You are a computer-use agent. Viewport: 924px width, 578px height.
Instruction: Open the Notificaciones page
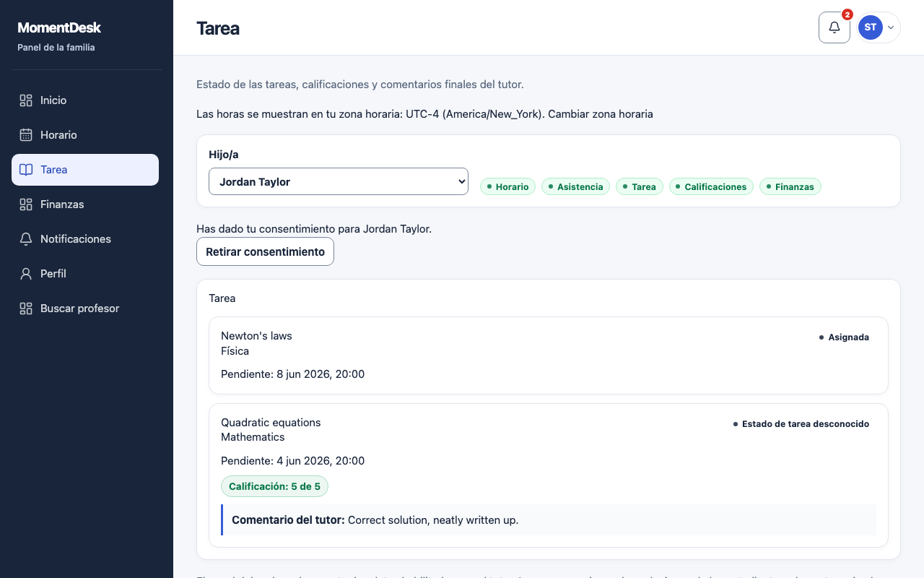pyautogui.click(x=85, y=239)
